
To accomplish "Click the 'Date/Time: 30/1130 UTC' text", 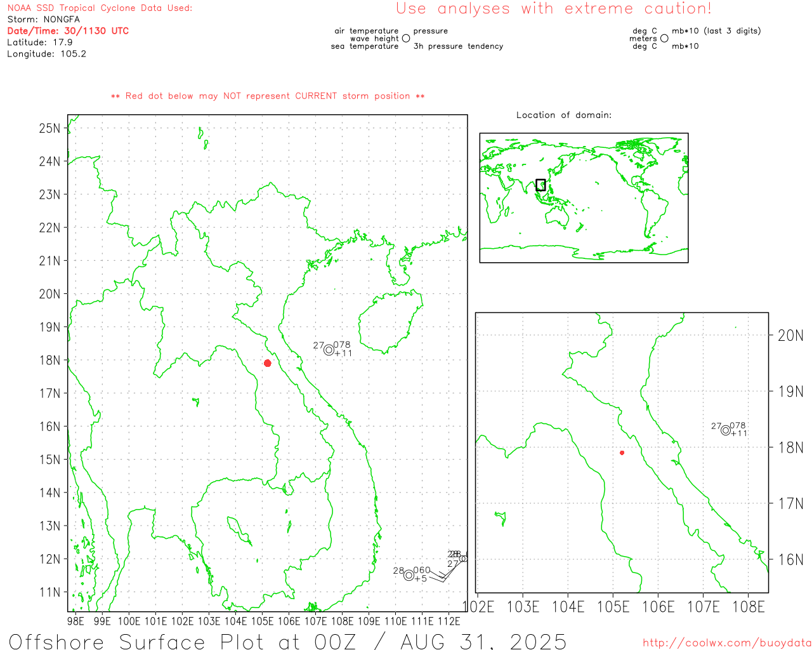I will pyautogui.click(x=68, y=30).
